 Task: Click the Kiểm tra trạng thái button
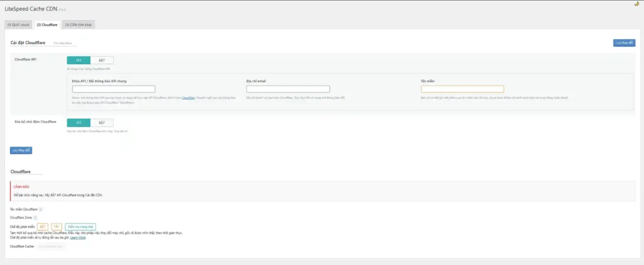(80, 227)
